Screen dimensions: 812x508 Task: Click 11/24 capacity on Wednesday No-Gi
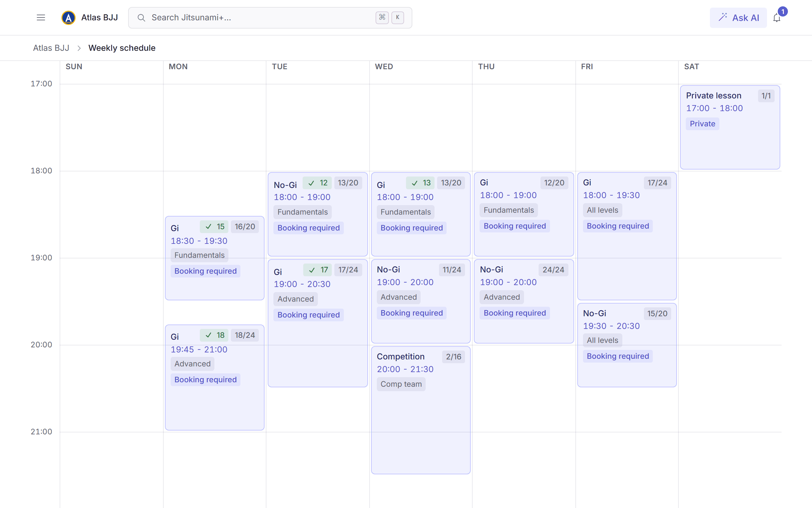click(x=452, y=270)
